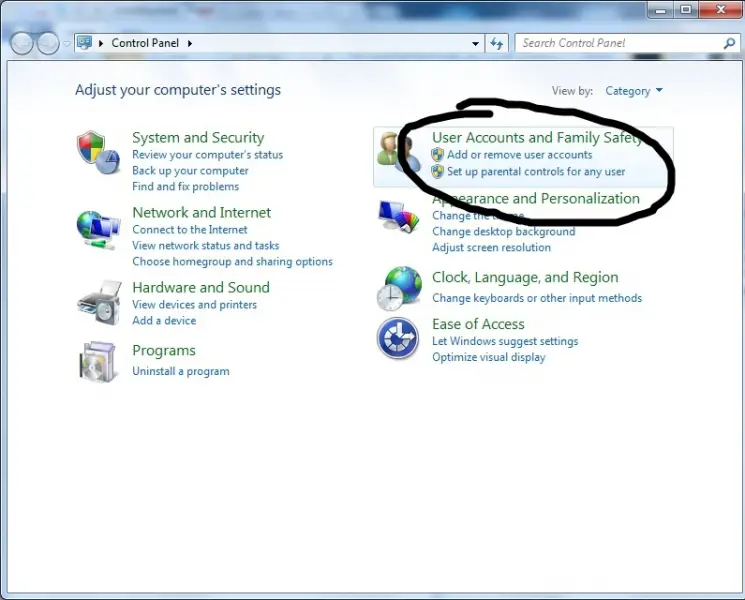Maximize the Control Panel window
Image resolution: width=745 pixels, height=600 pixels.
pyautogui.click(x=686, y=10)
